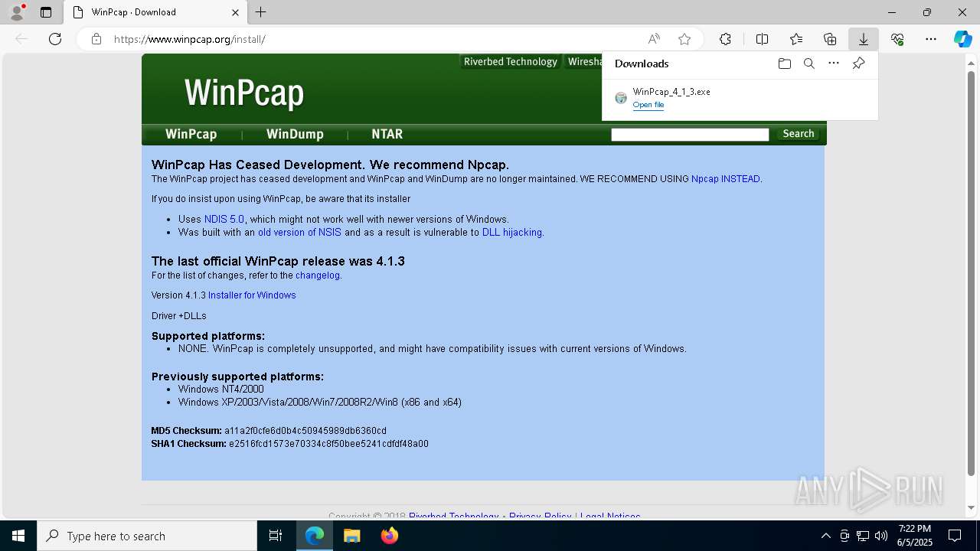Click the green Search button
980x551 pixels.
tap(798, 134)
